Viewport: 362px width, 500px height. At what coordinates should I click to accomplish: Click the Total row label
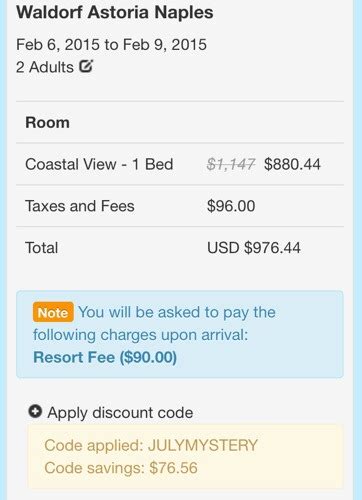point(42,248)
